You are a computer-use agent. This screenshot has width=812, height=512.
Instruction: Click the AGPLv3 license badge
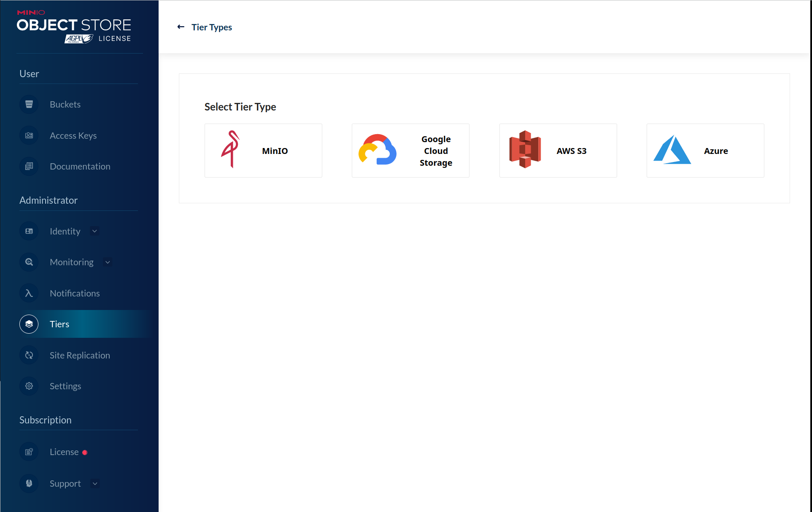pos(79,39)
